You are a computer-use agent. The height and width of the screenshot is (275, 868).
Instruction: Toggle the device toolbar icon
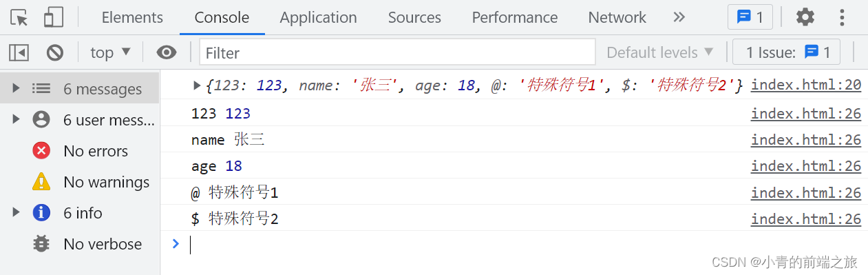pos(53,17)
